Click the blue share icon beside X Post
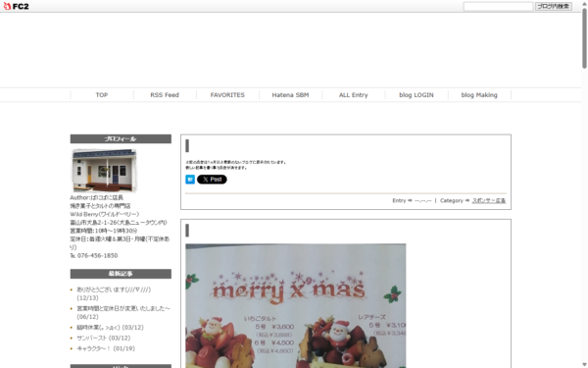 pyautogui.click(x=190, y=180)
